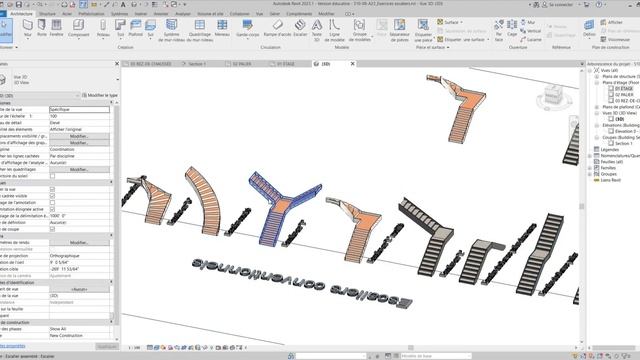This screenshot has height=360, width=640.
Task: Open the Composant tool
Action: pos(78,29)
